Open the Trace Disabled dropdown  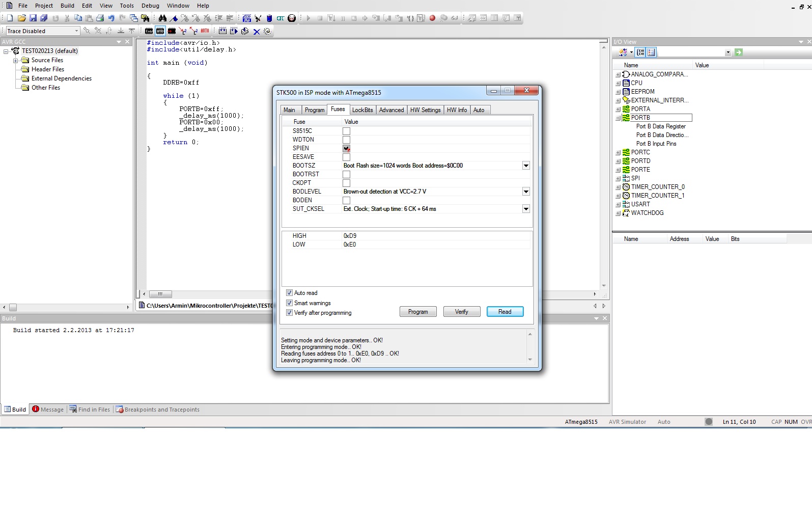77,31
